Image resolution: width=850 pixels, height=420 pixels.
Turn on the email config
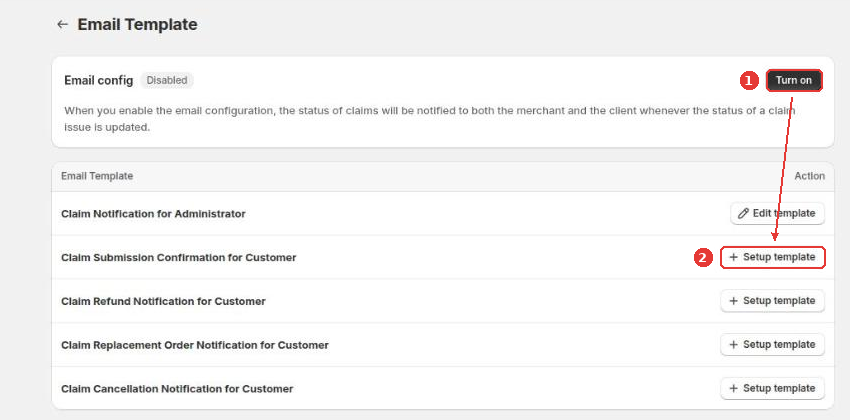click(x=794, y=81)
